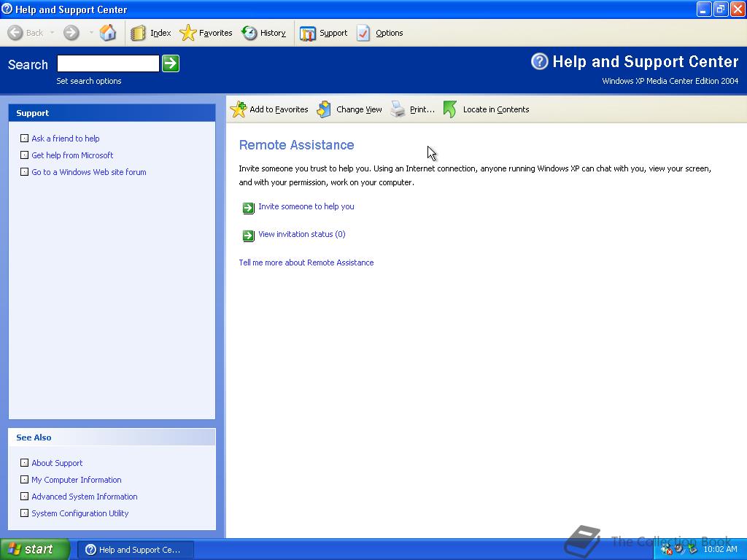Open Get help from Microsoft
This screenshot has height=560, width=747.
click(72, 155)
